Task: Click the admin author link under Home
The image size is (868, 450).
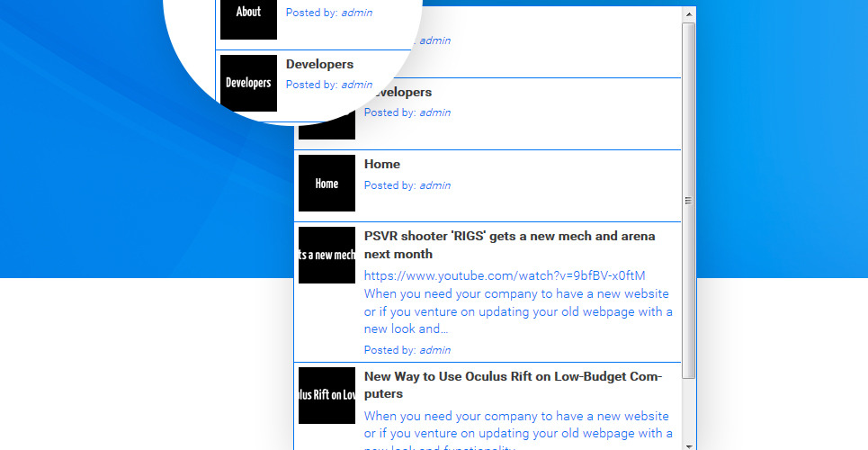Action: [x=434, y=185]
